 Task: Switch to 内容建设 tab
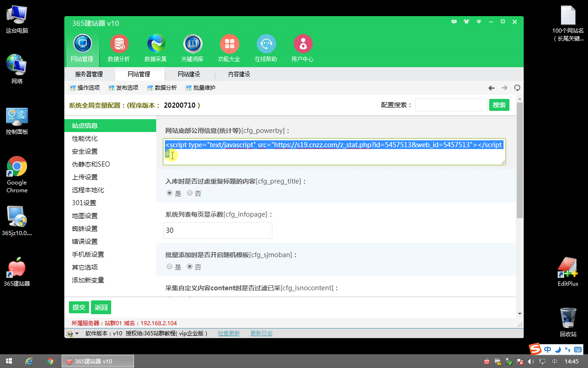(239, 74)
